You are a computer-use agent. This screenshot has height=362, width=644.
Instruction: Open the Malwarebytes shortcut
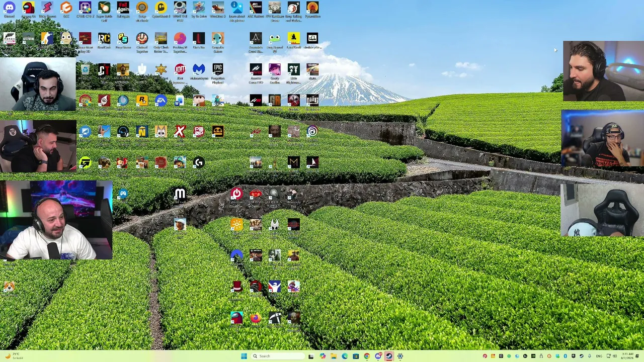(199, 72)
